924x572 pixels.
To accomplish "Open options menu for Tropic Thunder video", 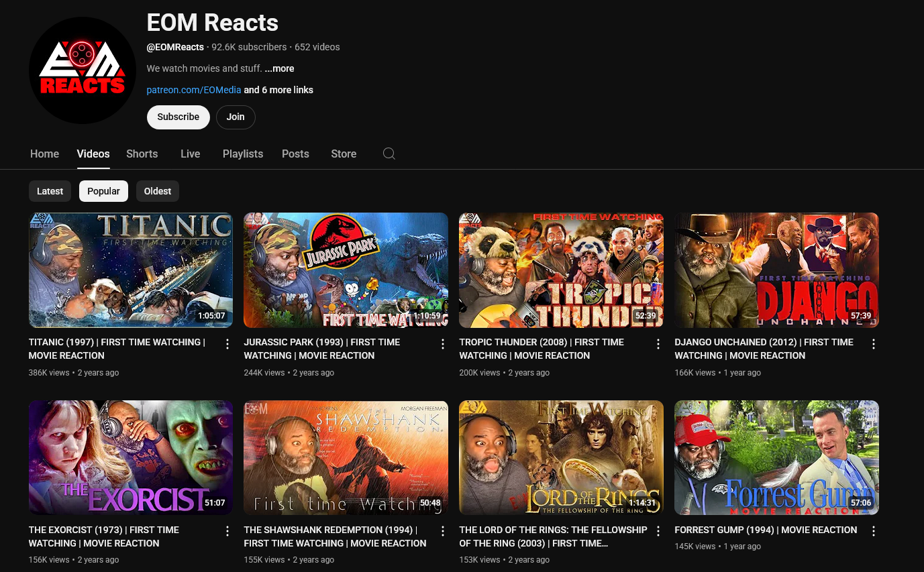I will click(658, 344).
